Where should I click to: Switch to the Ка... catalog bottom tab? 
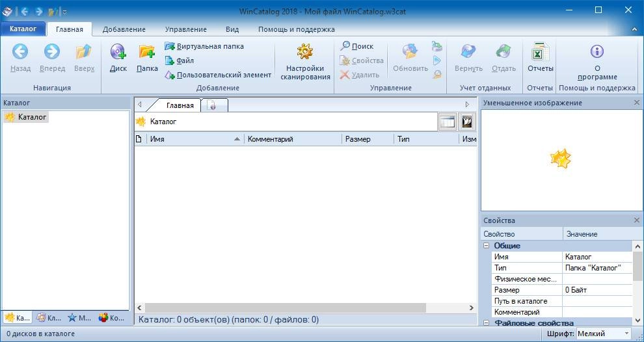18,318
